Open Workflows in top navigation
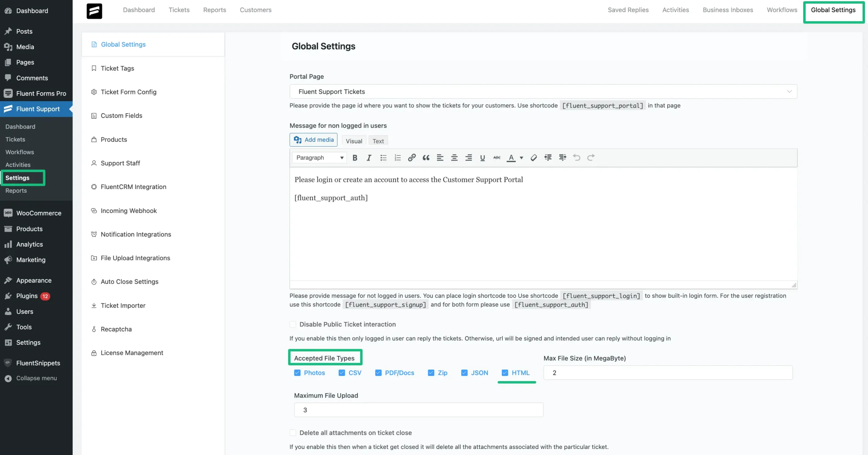 point(782,10)
